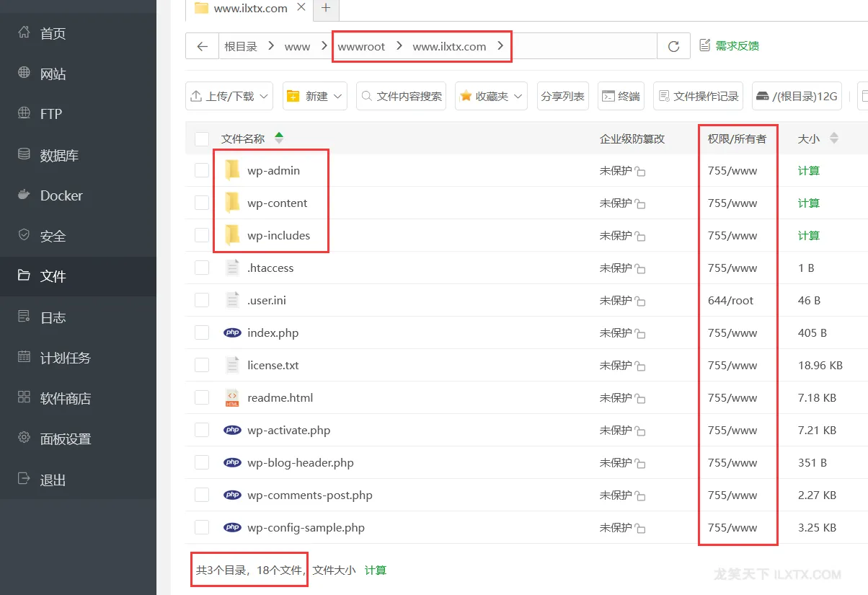This screenshot has width=868, height=595.
Task: Check the wp-admin row checkbox
Action: 202,170
